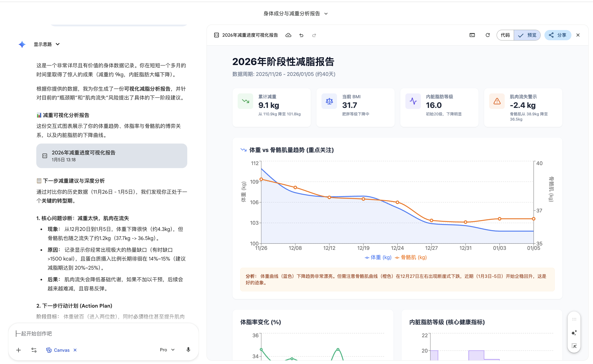Click the 内脏脂肪等级 (核心健康指标) chart title
Image resolution: width=593 pixels, height=364 pixels.
click(447, 322)
